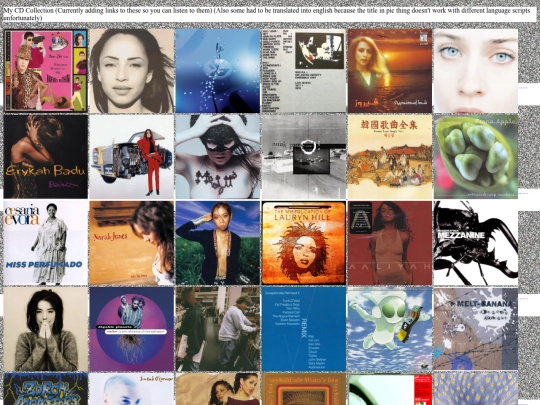
Task: Open the blue Remix text album cover
Action: tap(304, 329)
